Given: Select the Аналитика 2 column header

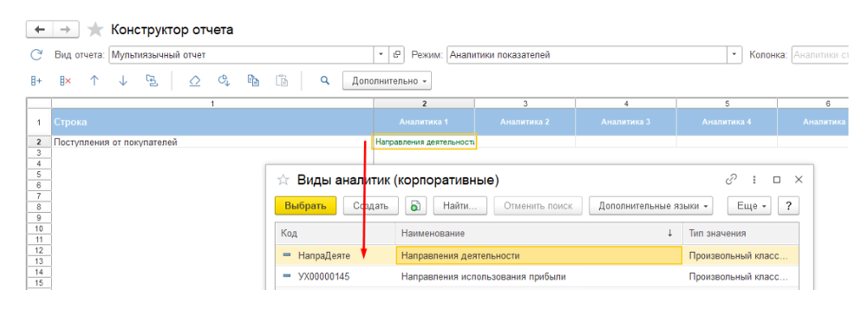Looking at the screenshot, I should [524, 122].
